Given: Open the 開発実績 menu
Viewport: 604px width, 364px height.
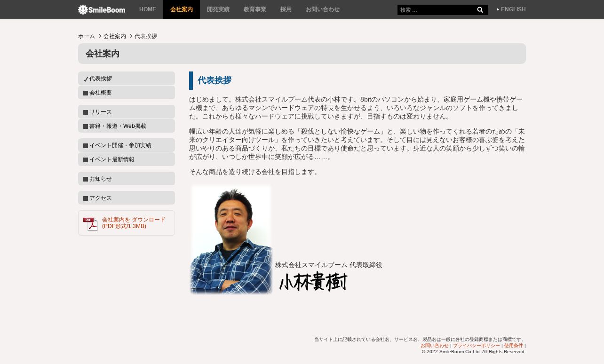Looking at the screenshot, I should 218,9.
